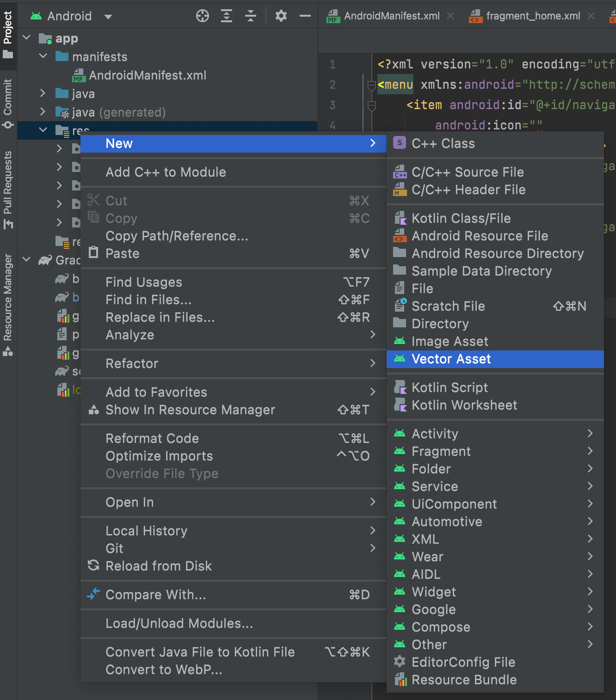This screenshot has height=700, width=616.
Task: Choose Reformat Code
Action: click(x=234, y=439)
